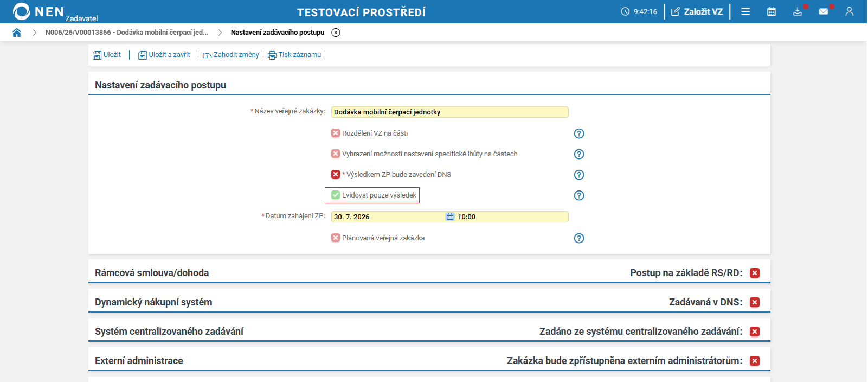This screenshot has width=868, height=382.
Task: Show help for Výsledkem ZP bude zavedení DNS
Action: [x=579, y=175]
